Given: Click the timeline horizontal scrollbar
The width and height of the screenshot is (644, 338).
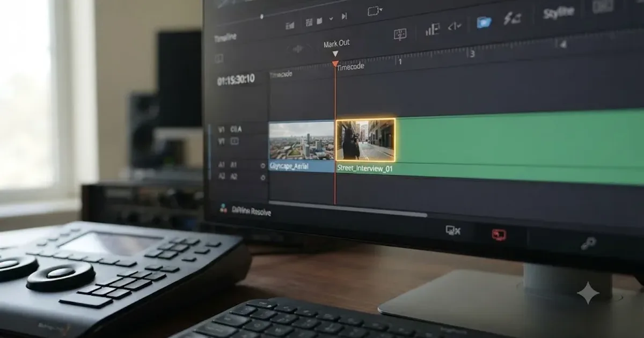Looking at the screenshot, I should [348, 208].
